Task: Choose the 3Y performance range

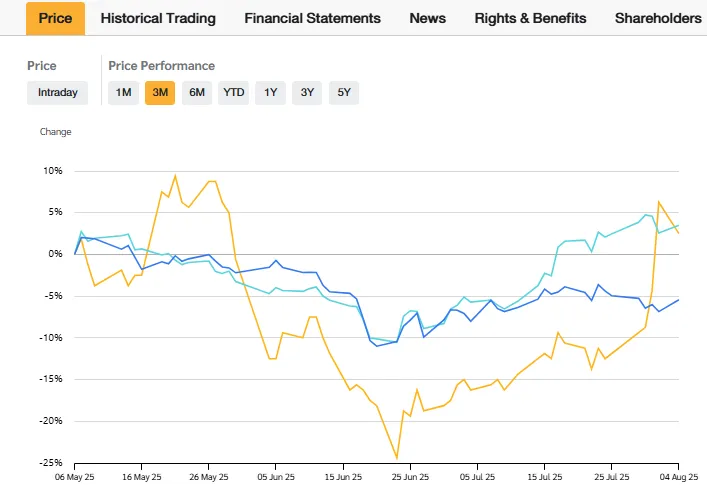Action: click(x=308, y=93)
